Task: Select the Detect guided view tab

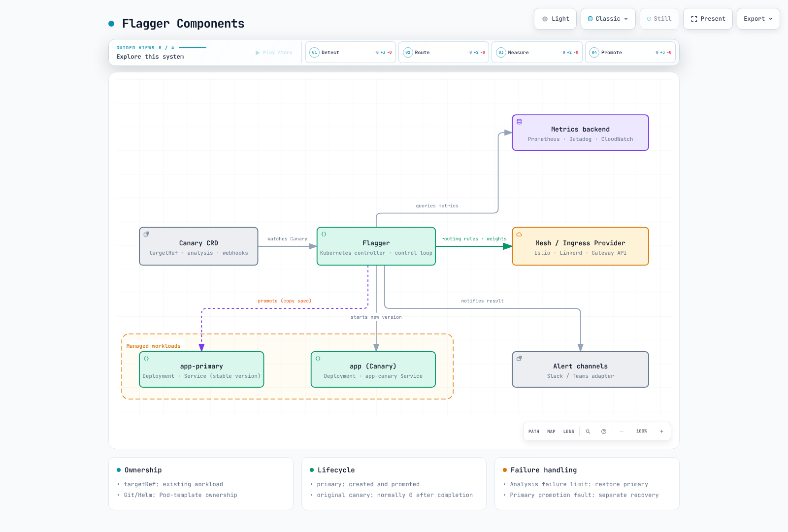Action: point(351,52)
